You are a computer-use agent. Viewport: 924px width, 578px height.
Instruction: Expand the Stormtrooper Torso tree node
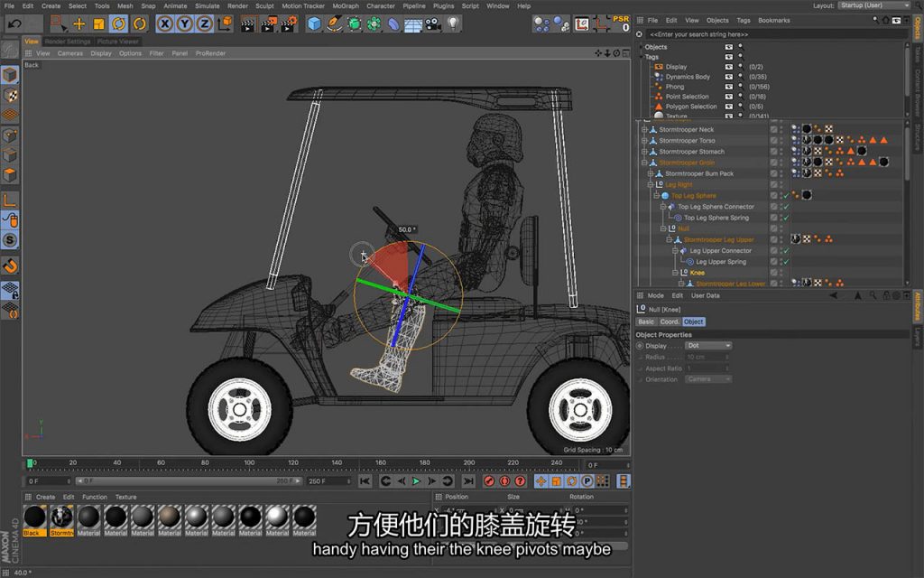click(x=644, y=141)
